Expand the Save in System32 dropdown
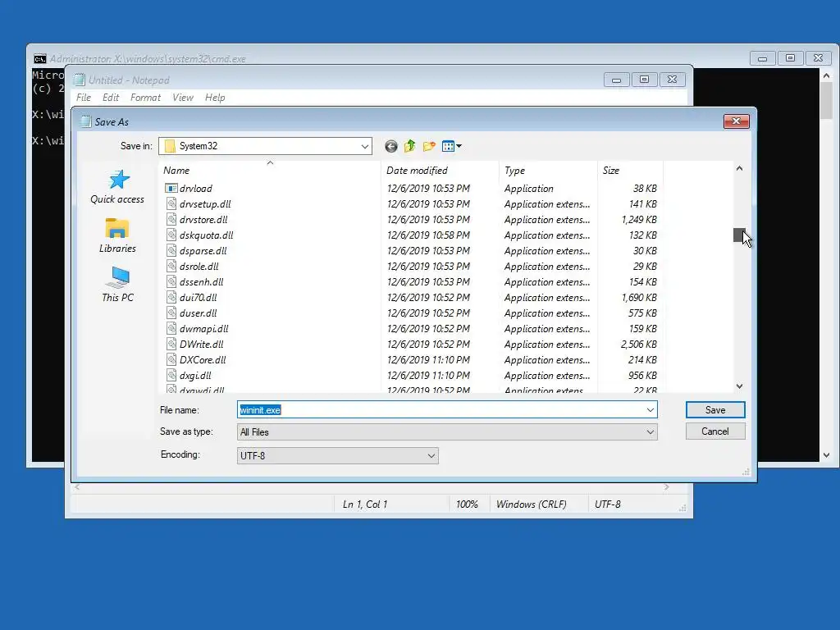Image resolution: width=840 pixels, height=630 pixels. (x=365, y=146)
